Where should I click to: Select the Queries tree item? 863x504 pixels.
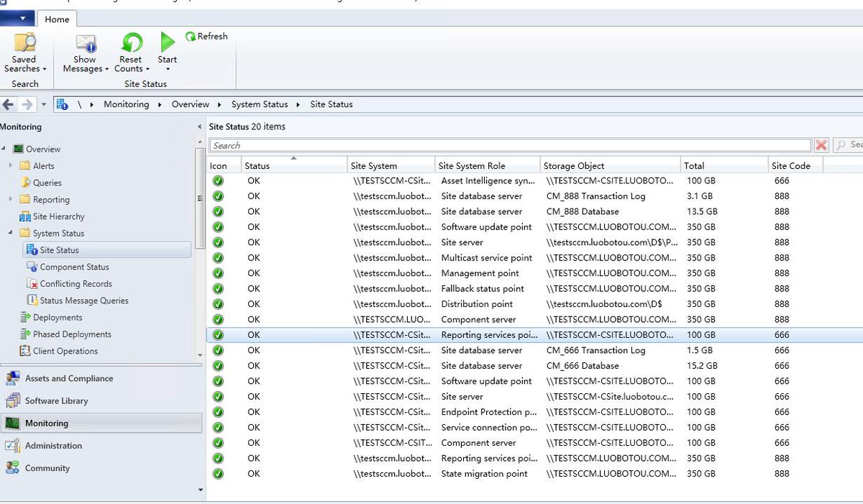[47, 183]
